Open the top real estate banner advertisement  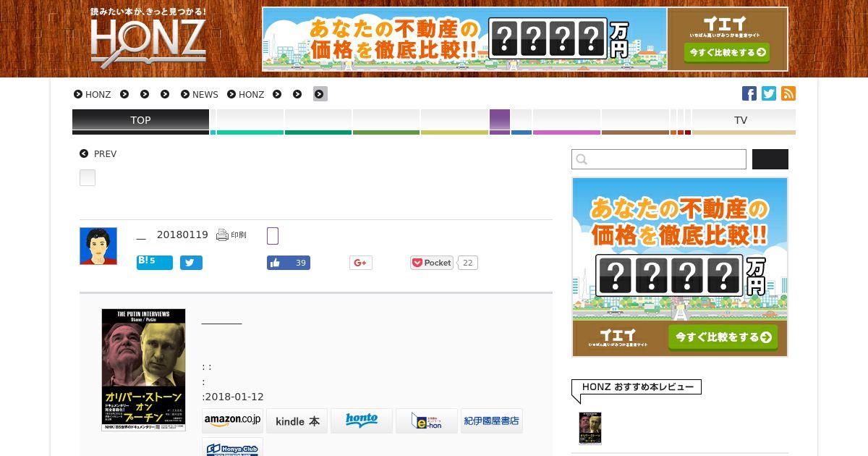click(525, 39)
